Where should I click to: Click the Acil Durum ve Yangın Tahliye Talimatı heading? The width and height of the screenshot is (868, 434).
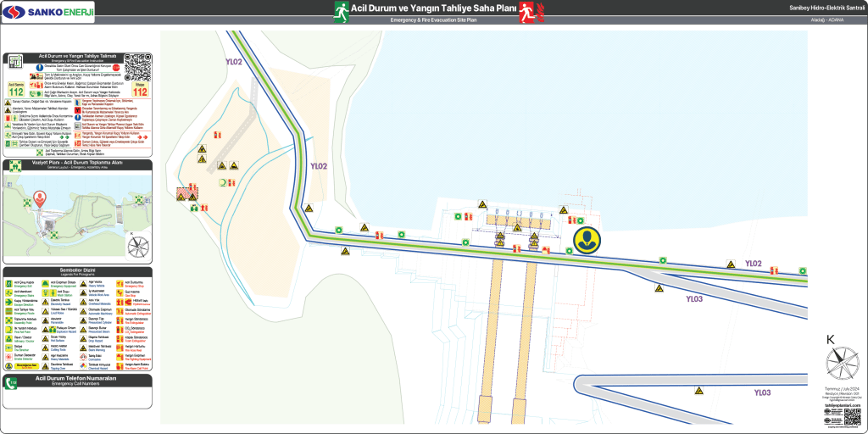click(x=76, y=56)
